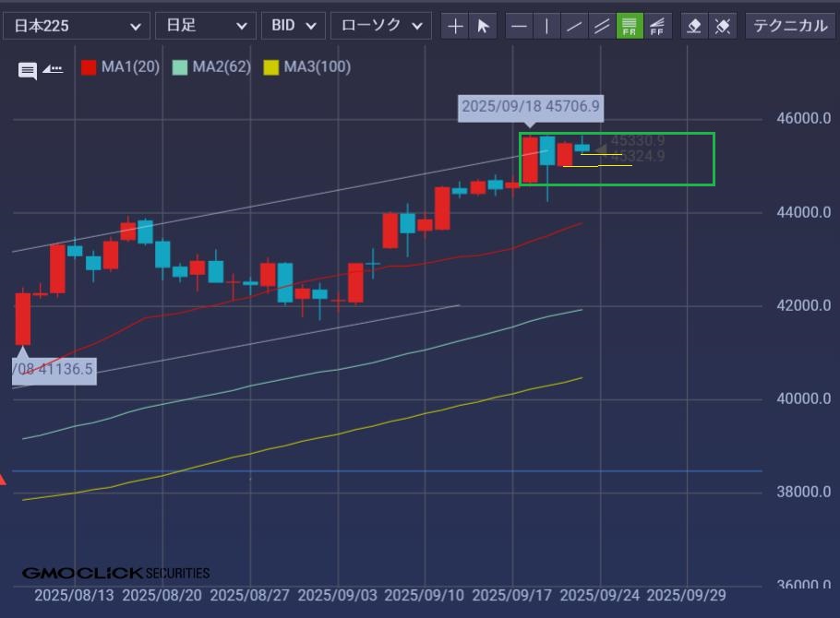This screenshot has width=840, height=618.
Task: Pick the Fibonacci fan FF tool
Action: tap(658, 26)
